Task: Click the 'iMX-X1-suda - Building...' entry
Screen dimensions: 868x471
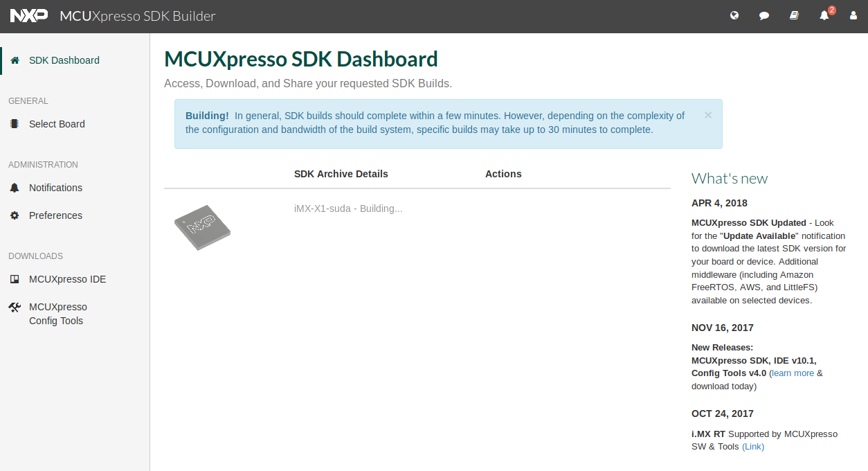Action: coord(348,208)
